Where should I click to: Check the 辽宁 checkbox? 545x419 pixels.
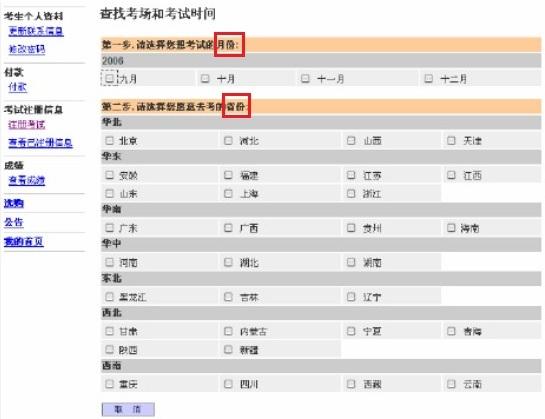coord(351,297)
